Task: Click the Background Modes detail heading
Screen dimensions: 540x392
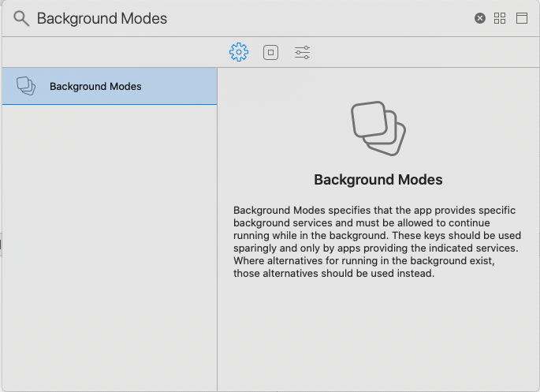Action: pyautogui.click(x=378, y=180)
